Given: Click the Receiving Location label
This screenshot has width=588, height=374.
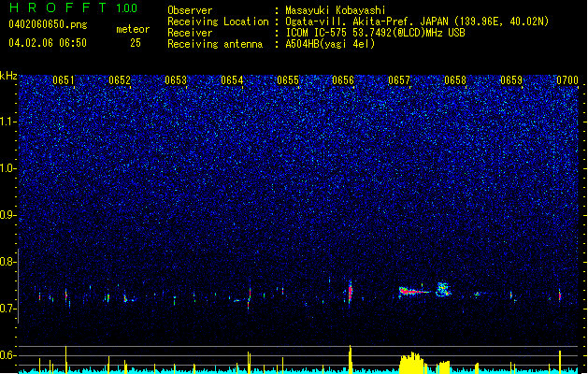Looking at the screenshot, I should (218, 22).
